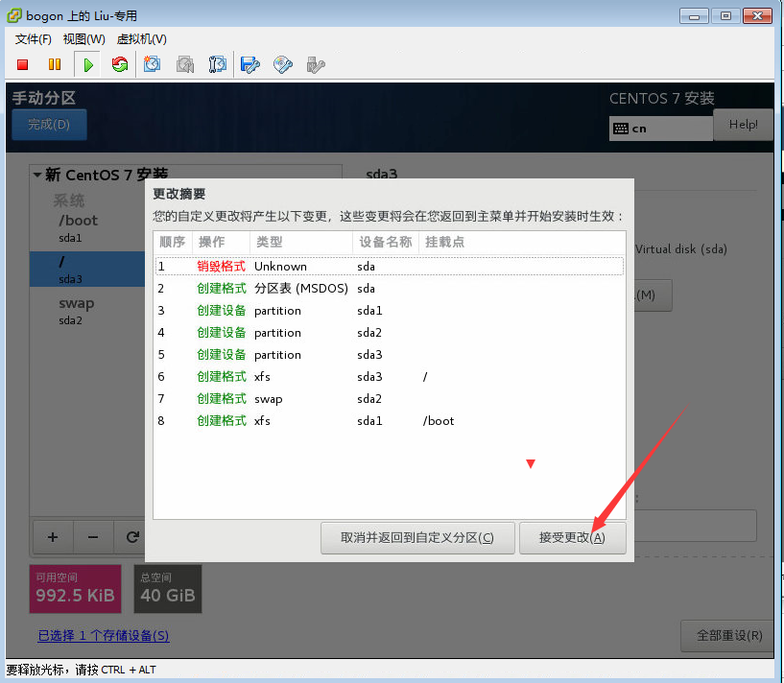Open the 视图(W) menu
The width and height of the screenshot is (784, 683).
tap(84, 39)
